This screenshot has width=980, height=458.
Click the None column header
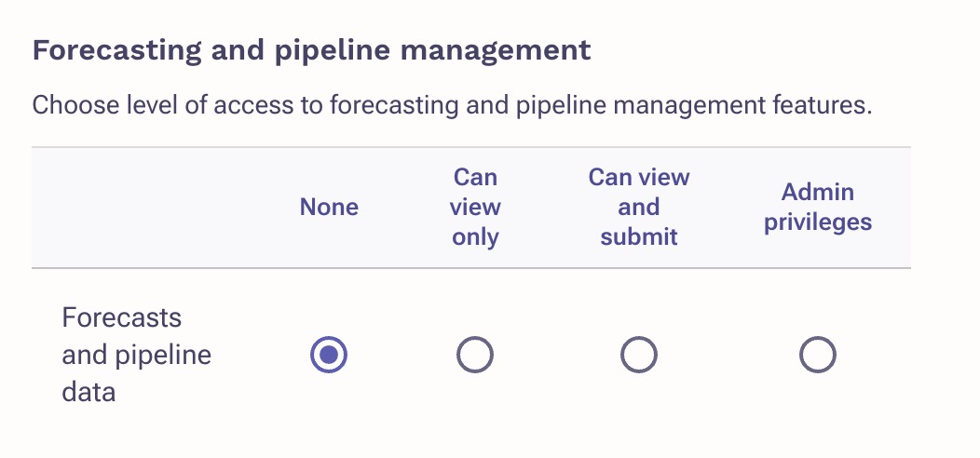(x=329, y=207)
